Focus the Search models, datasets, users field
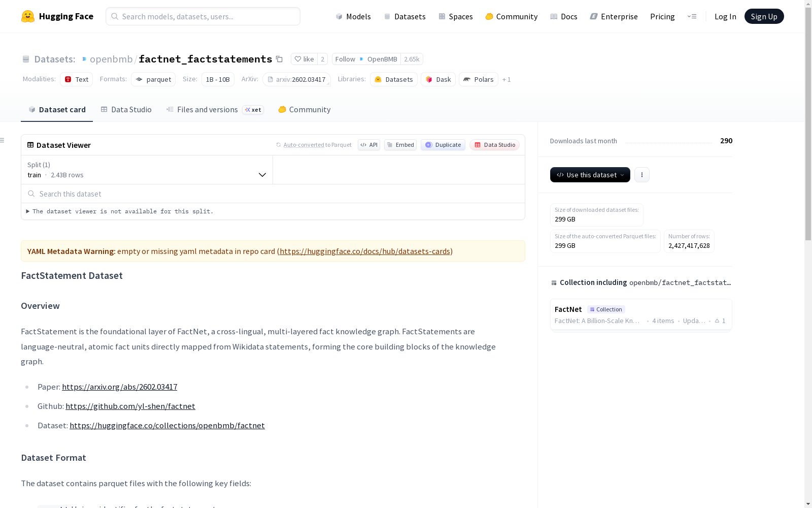This screenshot has width=812, height=508. click(203, 16)
